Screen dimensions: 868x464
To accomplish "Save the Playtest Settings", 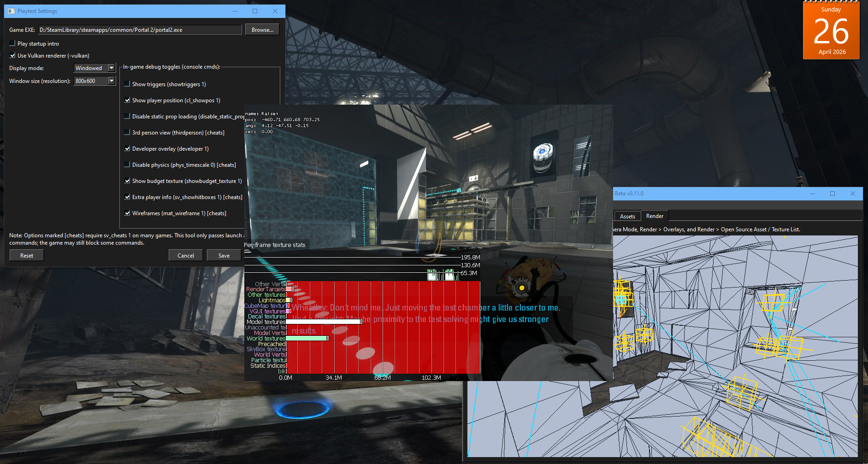I will tap(224, 255).
